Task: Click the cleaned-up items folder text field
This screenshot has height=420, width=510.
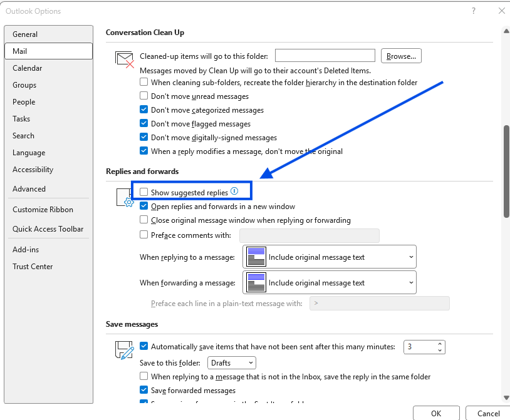Action: (x=325, y=56)
